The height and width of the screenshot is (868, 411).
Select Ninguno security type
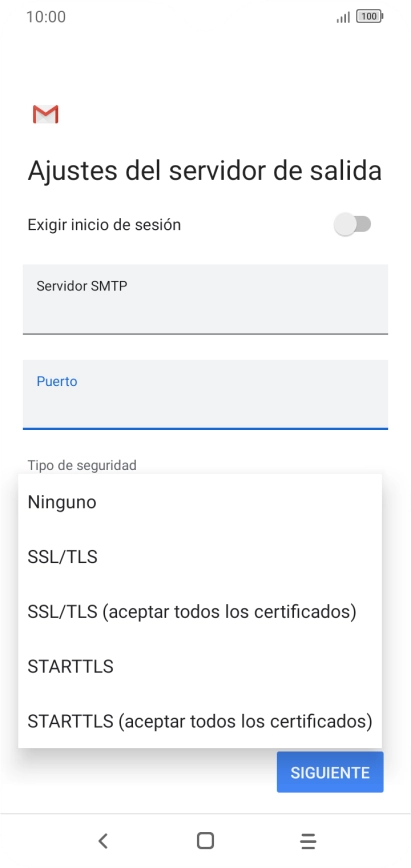200,502
